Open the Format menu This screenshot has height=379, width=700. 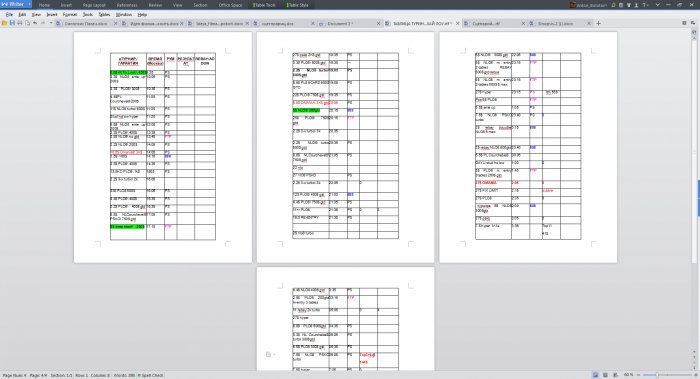coord(70,15)
